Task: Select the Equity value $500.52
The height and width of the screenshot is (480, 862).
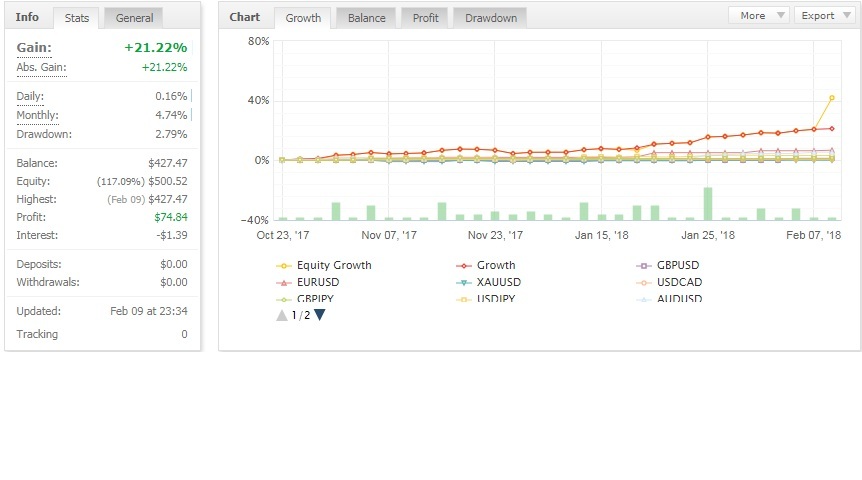Action: (168, 181)
